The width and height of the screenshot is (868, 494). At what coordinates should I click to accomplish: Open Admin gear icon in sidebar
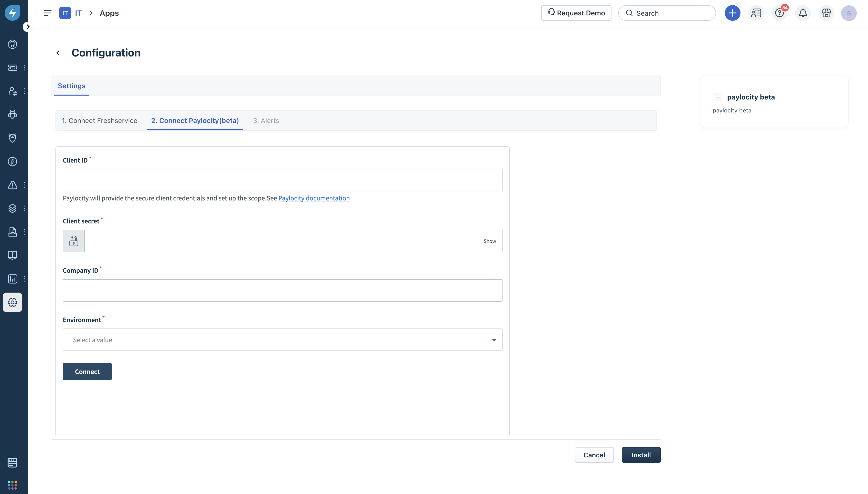click(12, 302)
